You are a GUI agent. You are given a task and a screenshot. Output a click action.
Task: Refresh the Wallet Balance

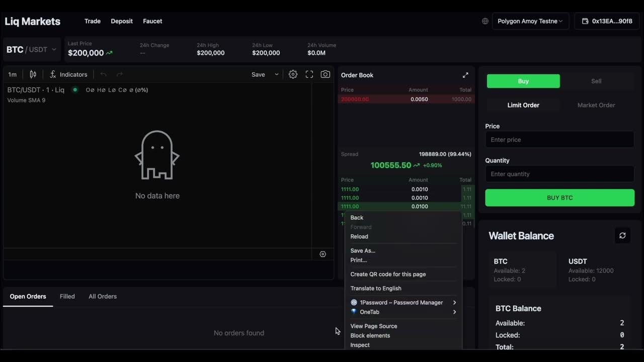pyautogui.click(x=622, y=235)
